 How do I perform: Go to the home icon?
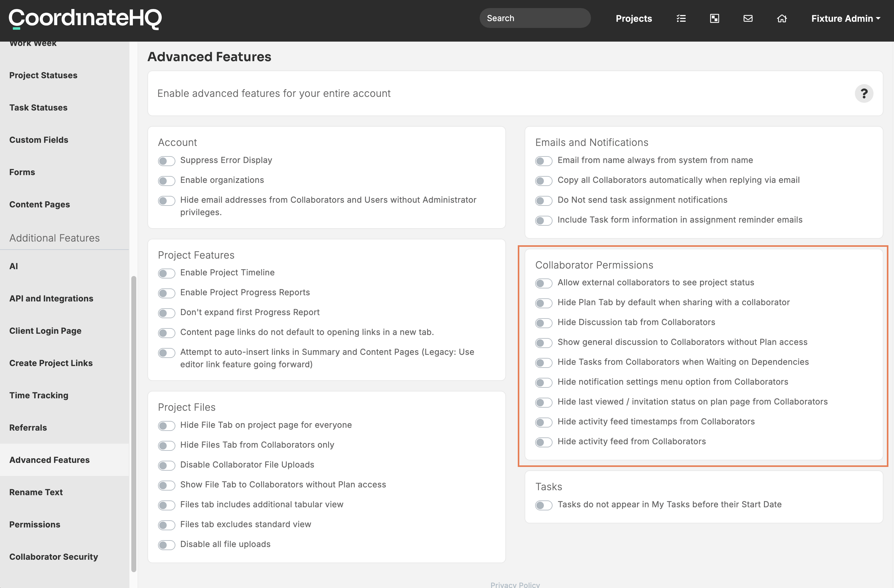782,18
